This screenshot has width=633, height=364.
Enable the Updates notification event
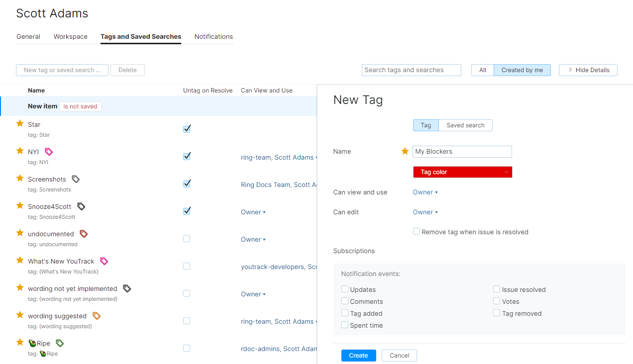(344, 289)
